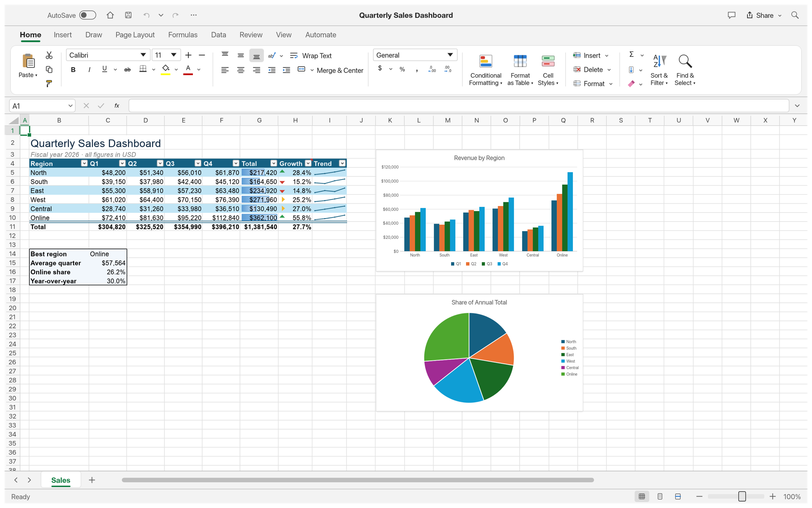This screenshot has width=812, height=508.
Task: Toggle the AutoSave switch
Action: (88, 15)
